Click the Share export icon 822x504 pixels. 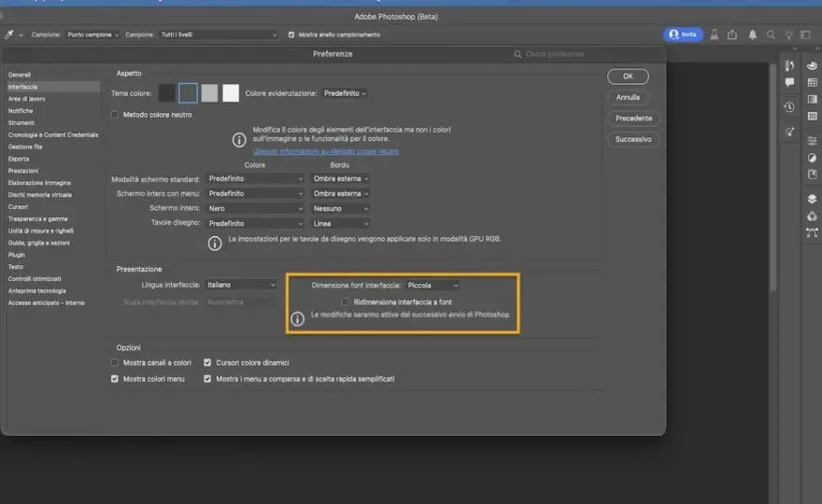(x=732, y=35)
